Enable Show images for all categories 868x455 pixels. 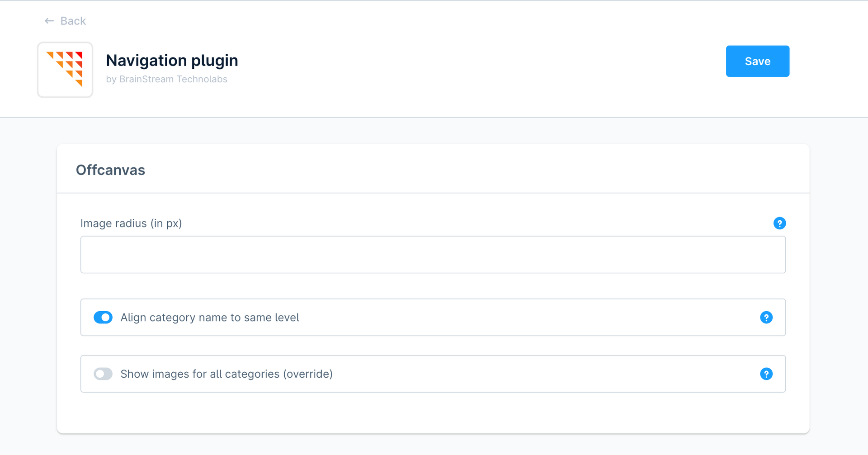[x=103, y=374]
